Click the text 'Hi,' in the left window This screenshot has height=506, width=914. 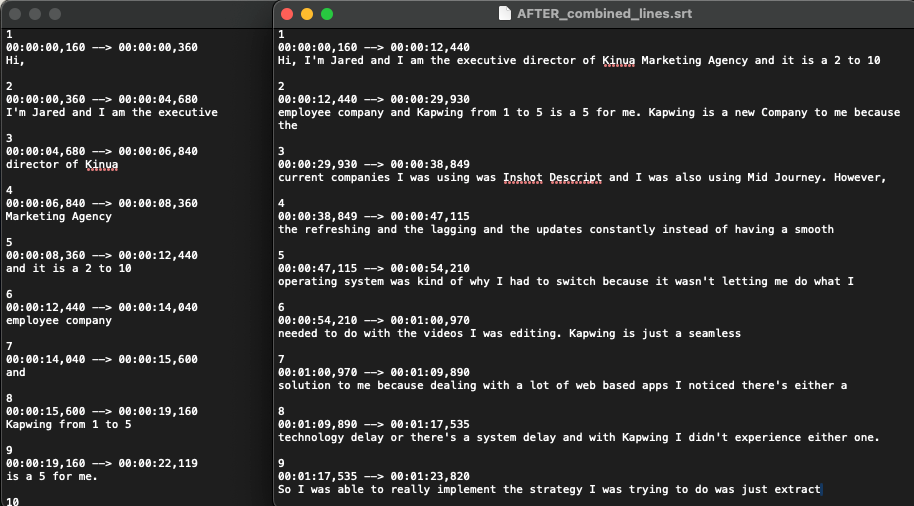click(x=15, y=60)
